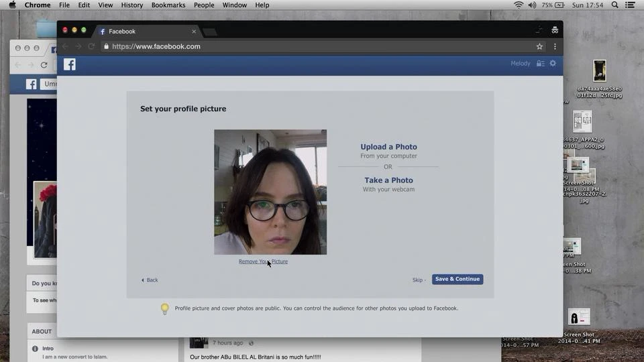Reload the front Facebook page
Screen dimensions: 644x362
coord(92,46)
